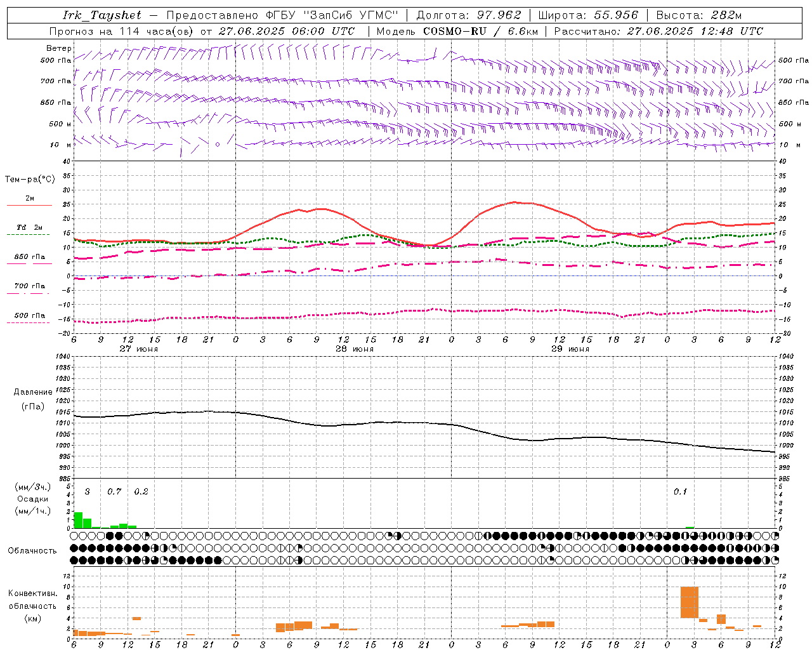Click the Осадки panel label
Screen dimensions: 812x650
(x=33, y=499)
